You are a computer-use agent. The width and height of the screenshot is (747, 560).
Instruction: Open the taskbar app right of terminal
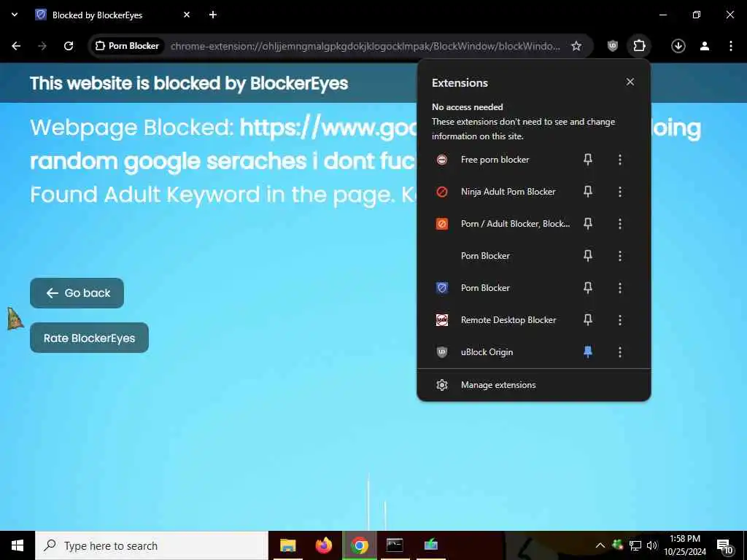click(x=430, y=545)
